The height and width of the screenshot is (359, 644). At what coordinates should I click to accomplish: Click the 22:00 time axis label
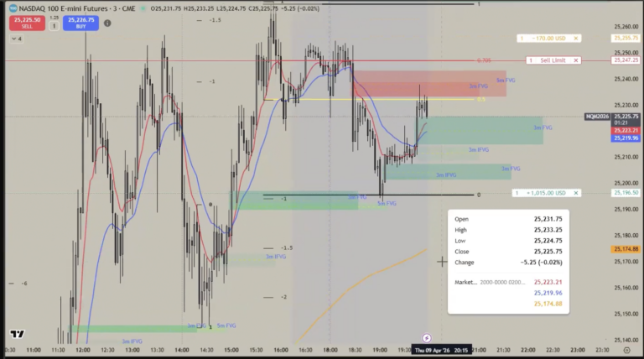pos(528,351)
